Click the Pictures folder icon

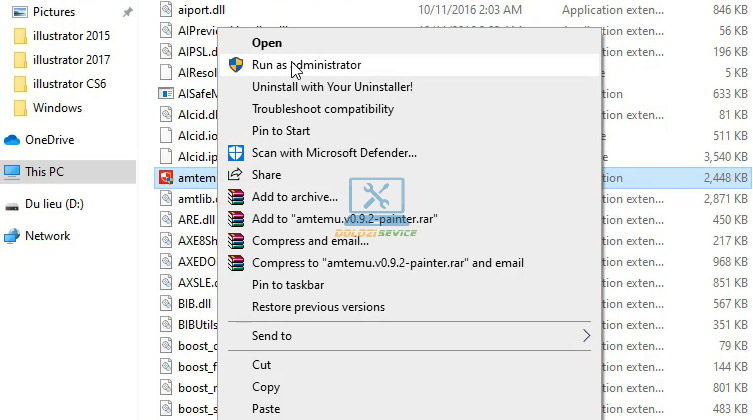click(20, 12)
